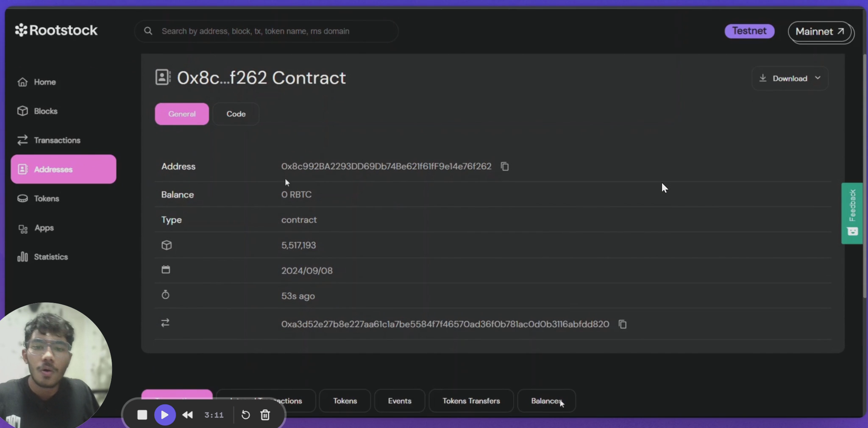The width and height of the screenshot is (868, 428).
Task: Open the Events tab
Action: coord(400,401)
